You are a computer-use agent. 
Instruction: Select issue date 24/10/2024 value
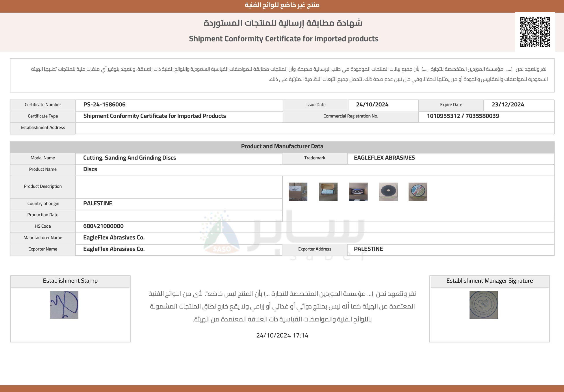click(372, 105)
